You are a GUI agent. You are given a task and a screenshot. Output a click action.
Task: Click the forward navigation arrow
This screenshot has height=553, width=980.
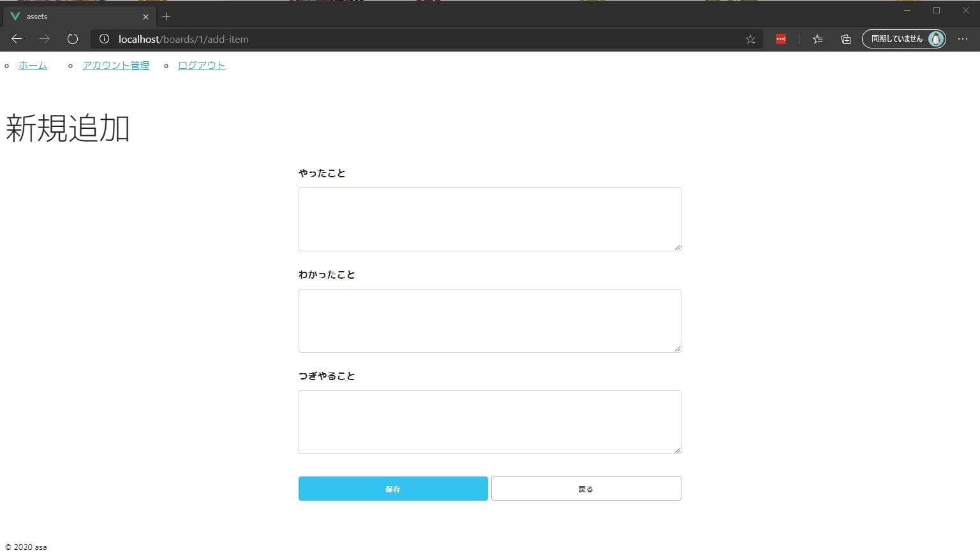[44, 39]
